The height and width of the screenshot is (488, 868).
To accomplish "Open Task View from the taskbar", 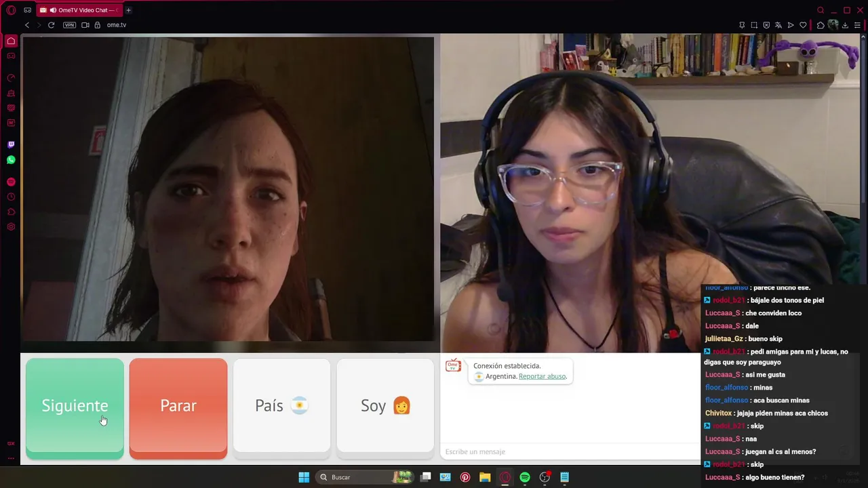I will coord(426,477).
